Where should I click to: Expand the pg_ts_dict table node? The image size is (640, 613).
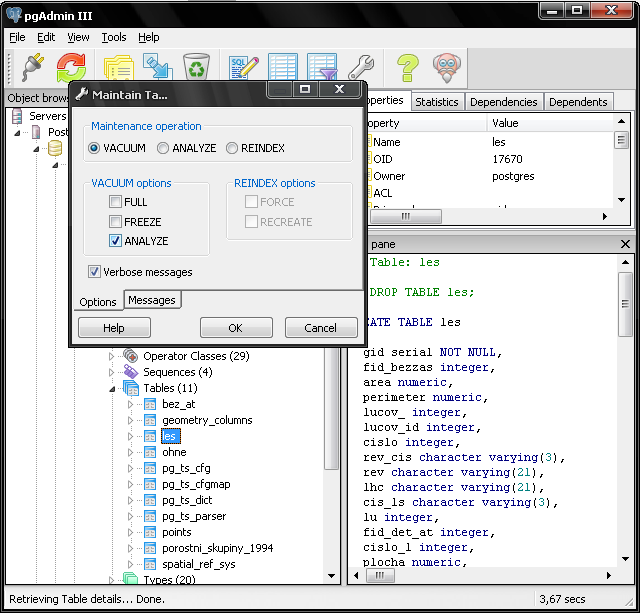click(131, 500)
